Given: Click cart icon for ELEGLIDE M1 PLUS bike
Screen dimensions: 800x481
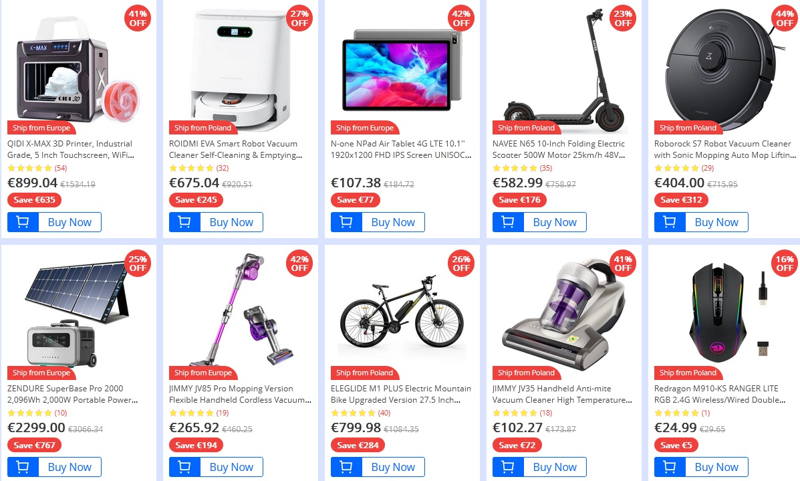Looking at the screenshot, I should [346, 467].
